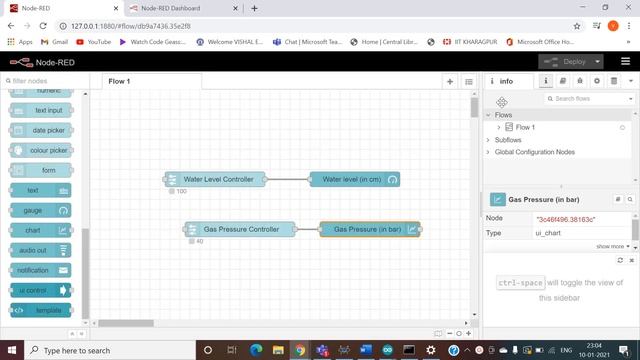Click the Search flows field
The image size is (640, 360).
click(x=587, y=98)
